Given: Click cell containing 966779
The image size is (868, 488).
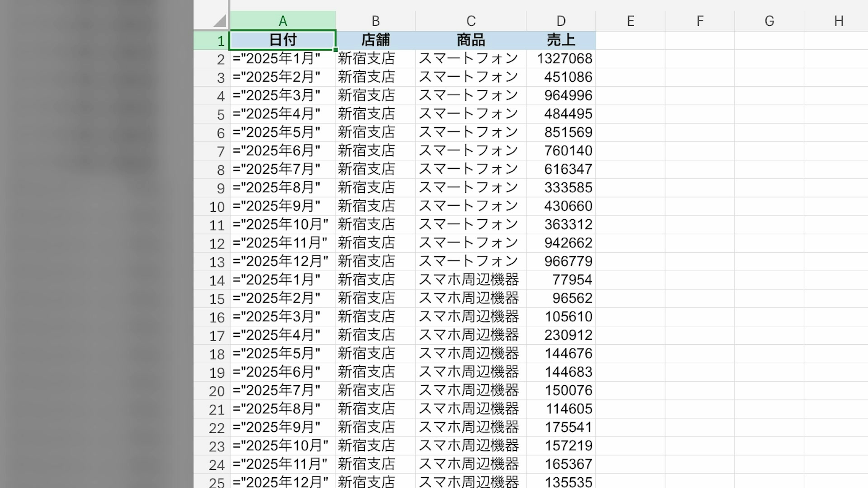Looking at the screenshot, I should point(568,261).
